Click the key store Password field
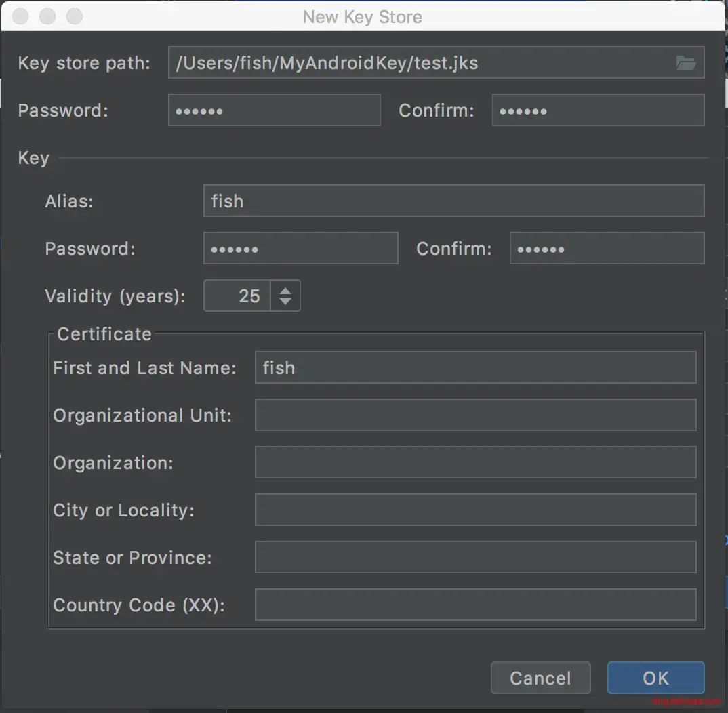 275,110
